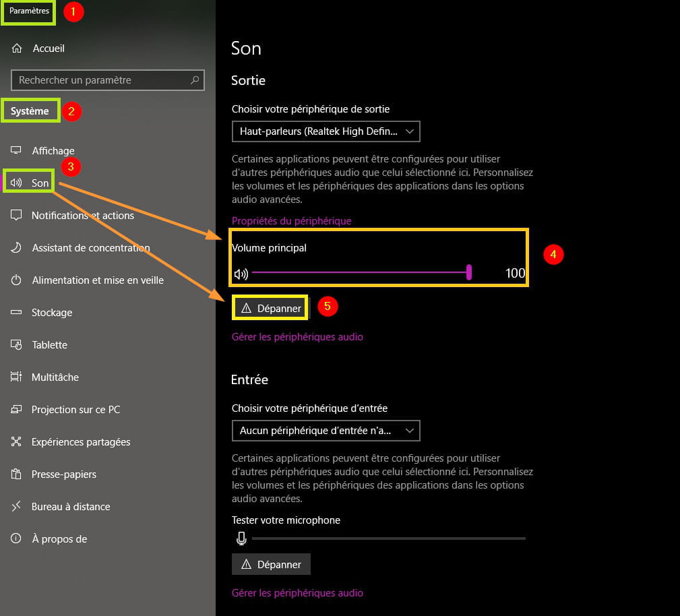Click the Volume principal slider handle
The width and height of the screenshot is (680, 616).
coord(469,272)
